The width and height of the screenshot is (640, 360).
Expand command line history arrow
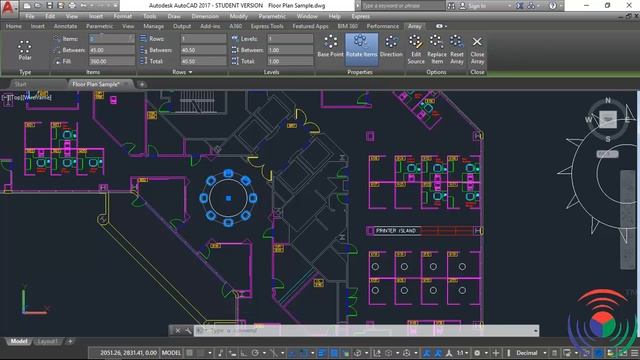(535, 331)
